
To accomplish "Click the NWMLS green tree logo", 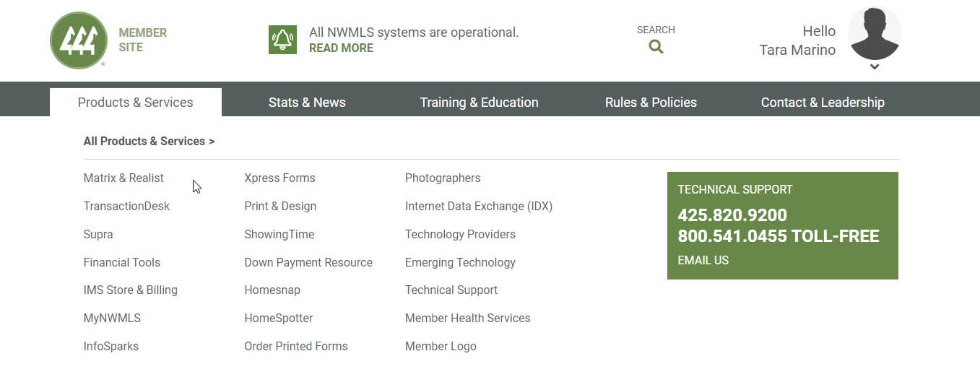I will [79, 40].
